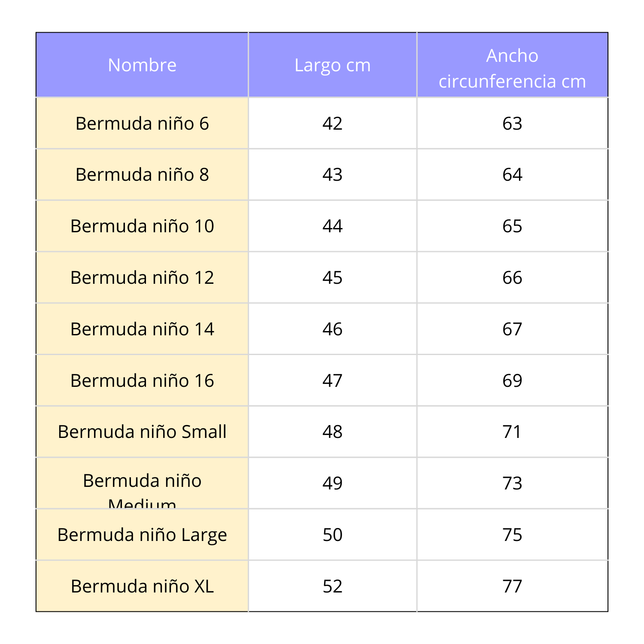Select the Bermuda niño 14 row label
644x644 pixels.
click(142, 329)
